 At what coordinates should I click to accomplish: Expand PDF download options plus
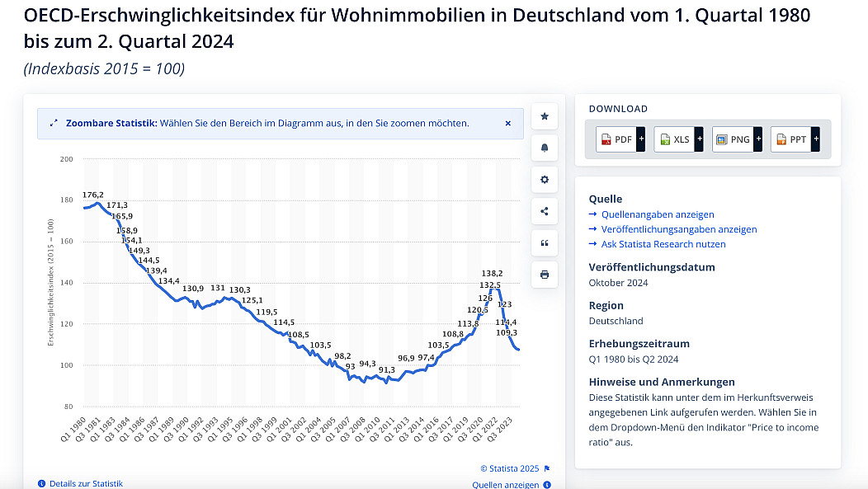(x=641, y=139)
